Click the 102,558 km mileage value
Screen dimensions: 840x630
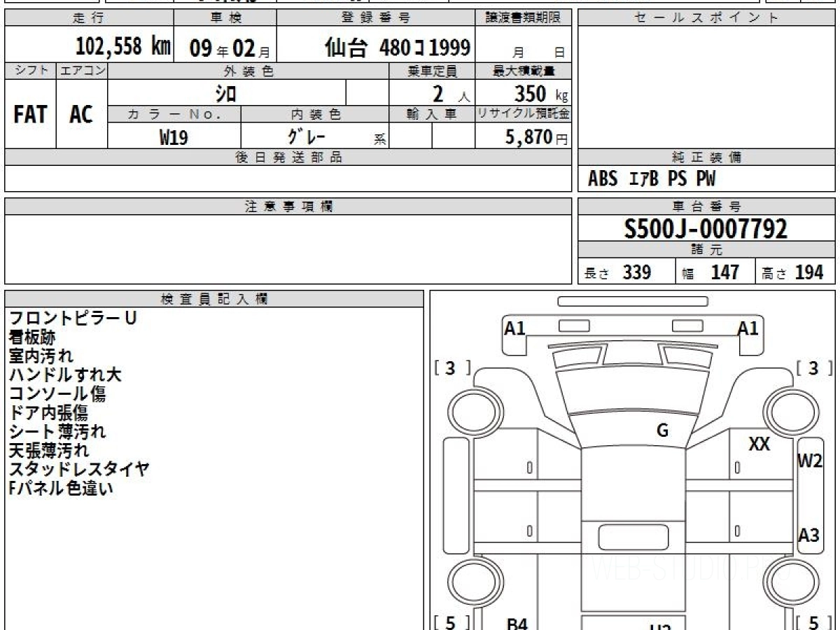pyautogui.click(x=123, y=47)
